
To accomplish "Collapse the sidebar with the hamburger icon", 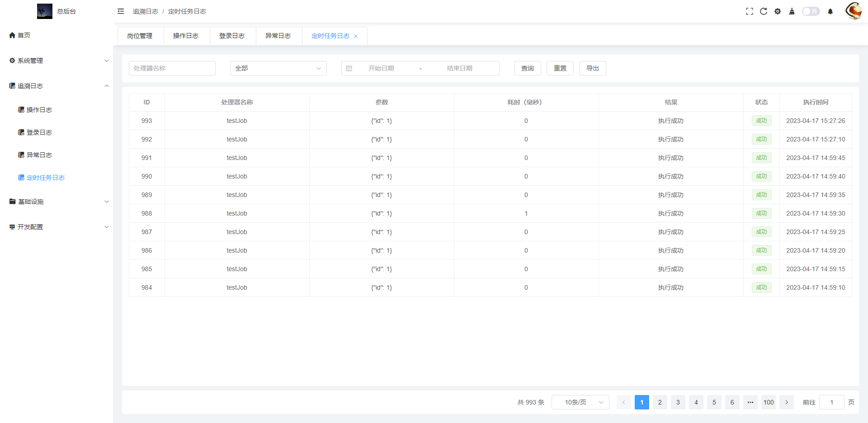I will (x=121, y=11).
